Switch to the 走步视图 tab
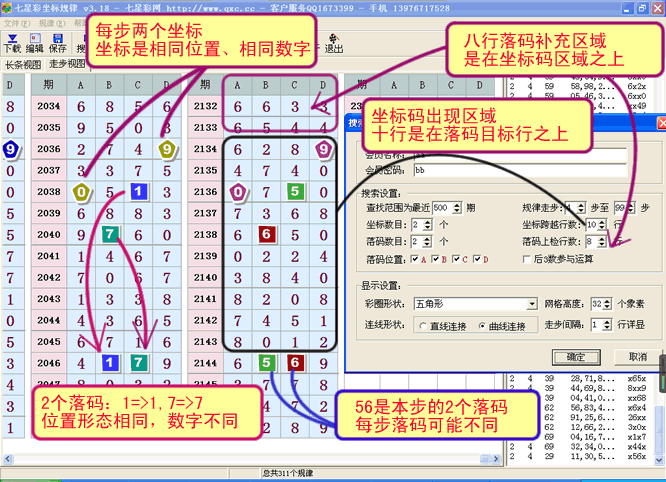Image resolution: width=666 pixels, height=482 pixels. 66,64
